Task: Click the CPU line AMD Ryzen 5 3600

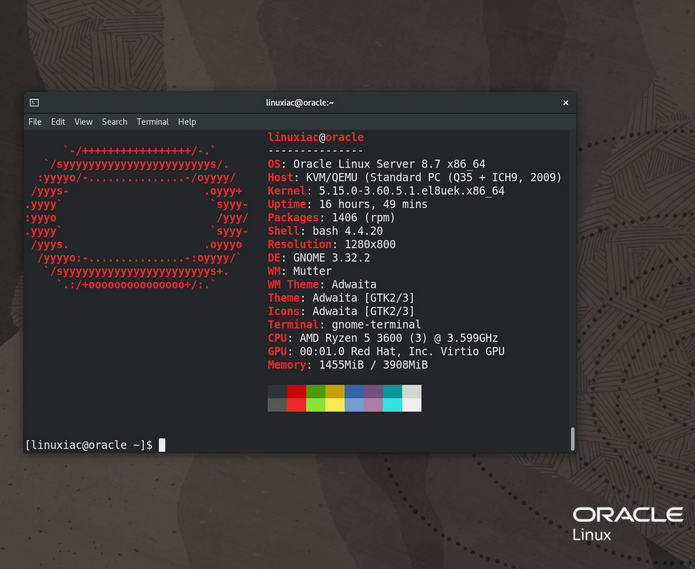Action: (x=383, y=338)
